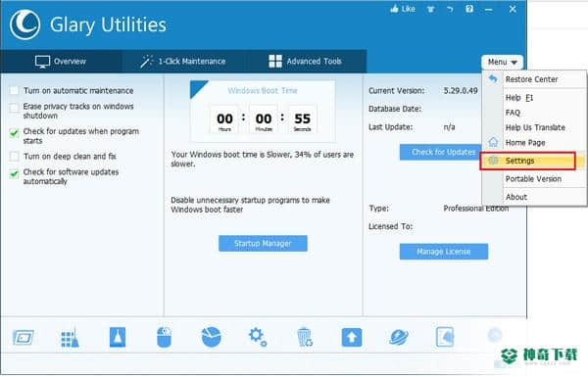Open the help question mark icon
The height and width of the screenshot is (377, 588).
(469, 9)
